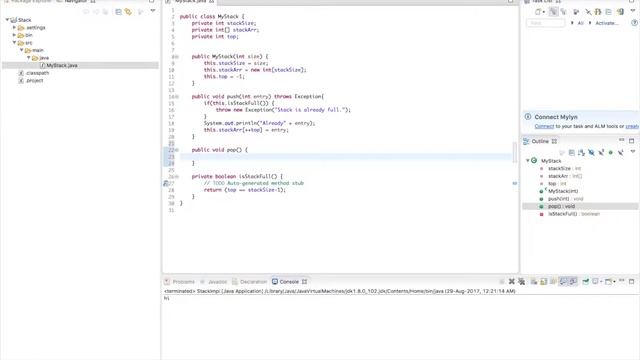Click the Pin Console icon
The height and width of the screenshot is (360, 640).
point(585,282)
